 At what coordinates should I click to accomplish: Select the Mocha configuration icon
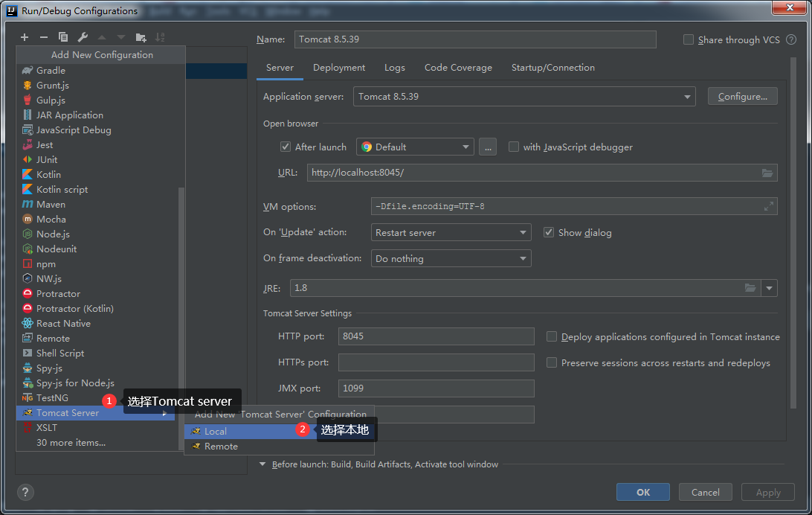point(28,219)
